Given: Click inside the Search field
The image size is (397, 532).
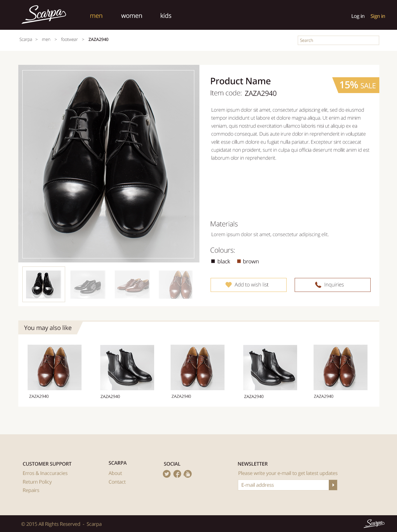Looking at the screenshot, I should click(338, 40).
